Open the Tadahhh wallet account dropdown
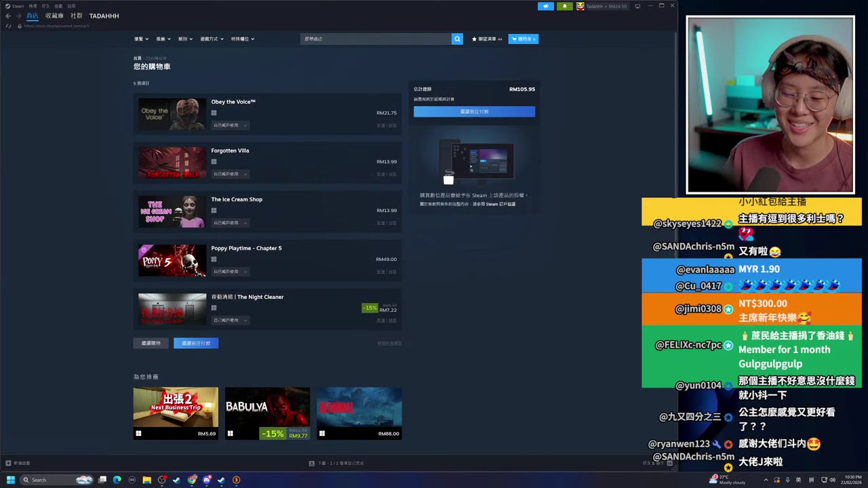Viewport: 868px width, 488px height. tap(607, 6)
